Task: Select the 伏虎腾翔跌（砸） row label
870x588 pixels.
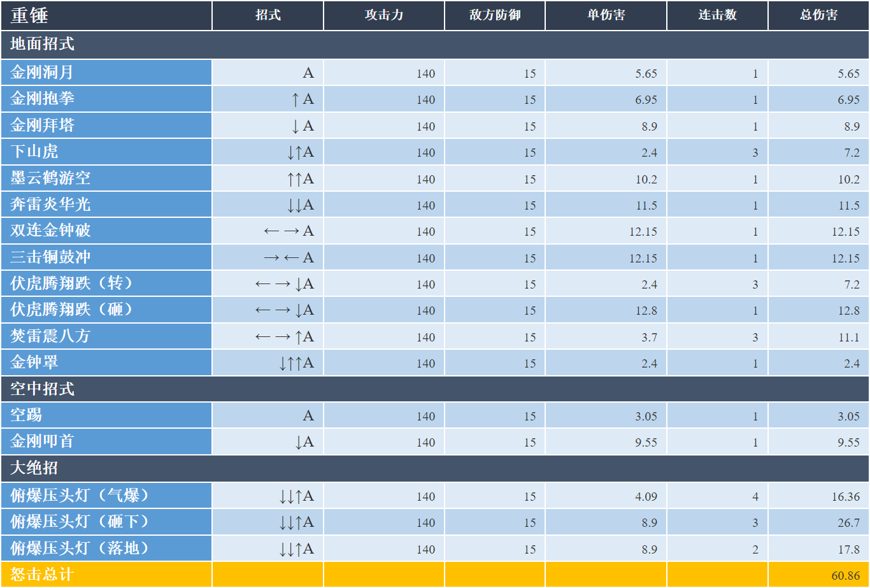Action: coord(106,310)
